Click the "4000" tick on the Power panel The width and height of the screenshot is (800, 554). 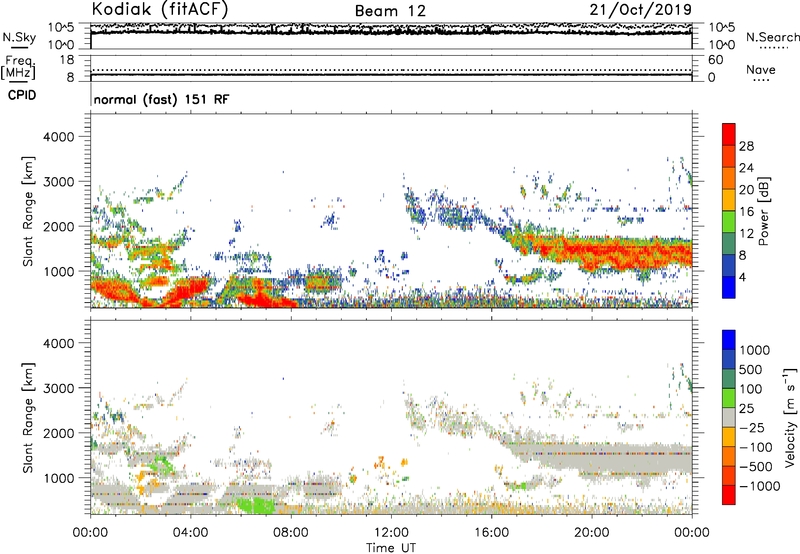click(x=58, y=137)
